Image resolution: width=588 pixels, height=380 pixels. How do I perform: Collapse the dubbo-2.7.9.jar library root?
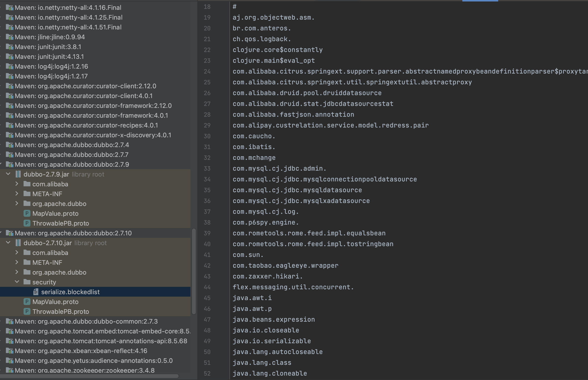(8, 174)
